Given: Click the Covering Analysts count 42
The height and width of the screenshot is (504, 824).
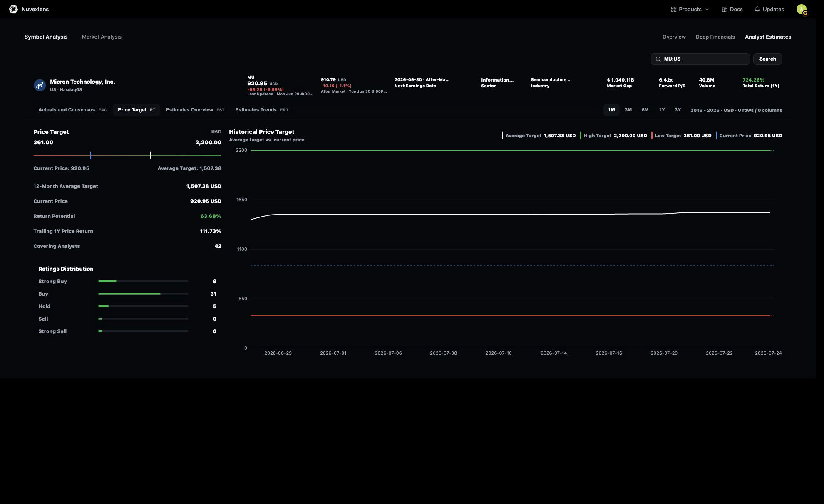Looking at the screenshot, I should point(218,246).
